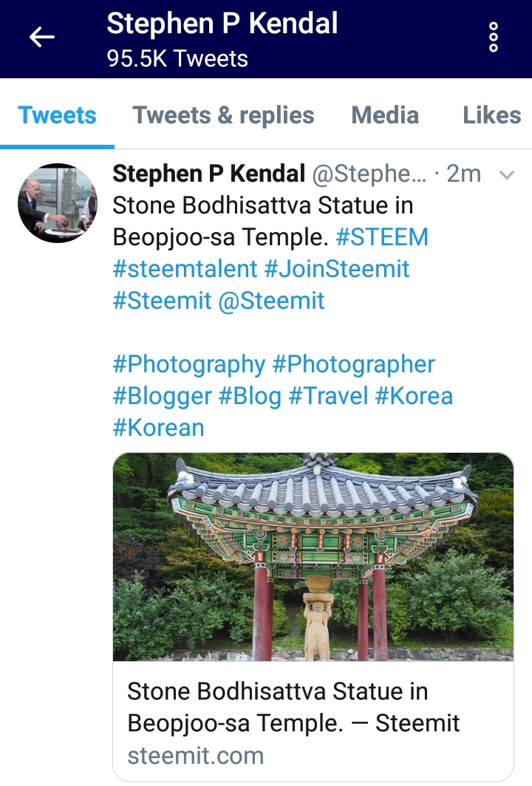This screenshot has width=532, height=786.
Task: Tap the #Photographer hashtag
Action: tap(353, 364)
